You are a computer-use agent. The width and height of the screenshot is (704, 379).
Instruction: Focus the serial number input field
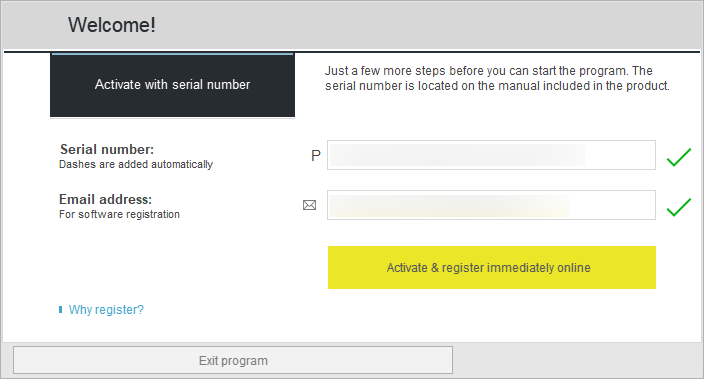[x=491, y=155]
